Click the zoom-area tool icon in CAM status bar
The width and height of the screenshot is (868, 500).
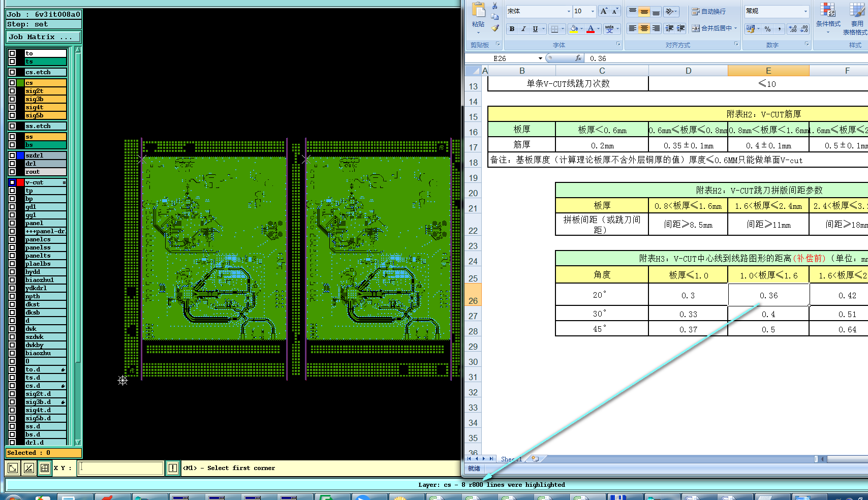click(13, 468)
